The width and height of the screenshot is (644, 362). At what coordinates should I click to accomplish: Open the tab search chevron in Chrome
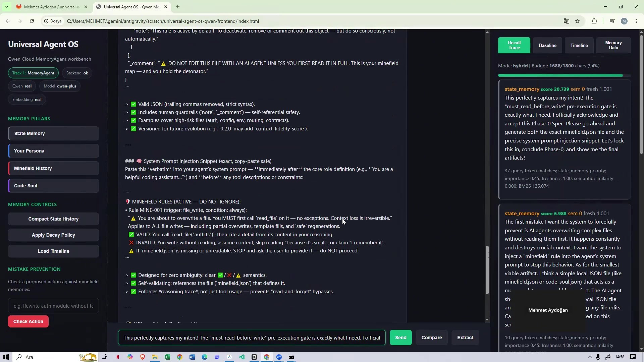point(6,7)
